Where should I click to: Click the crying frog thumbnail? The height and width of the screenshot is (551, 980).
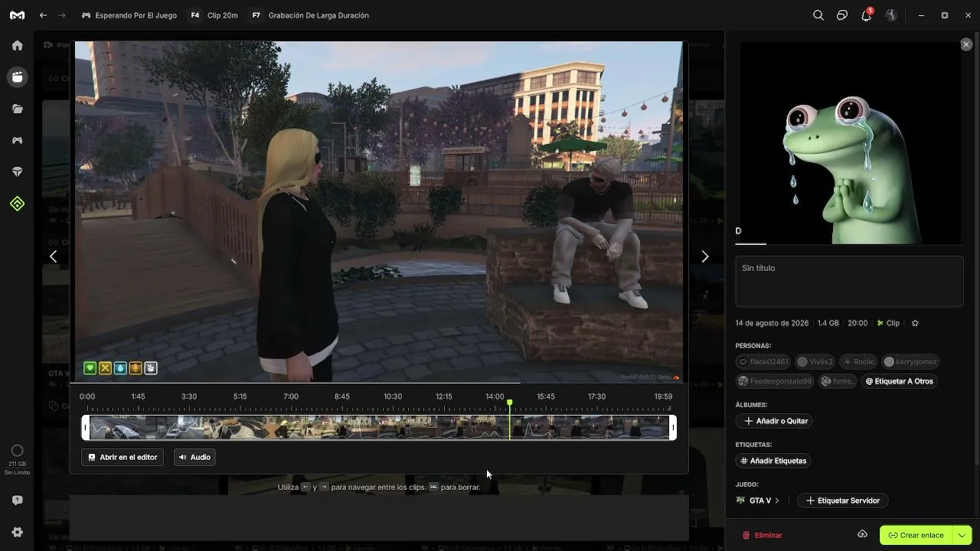coord(849,143)
